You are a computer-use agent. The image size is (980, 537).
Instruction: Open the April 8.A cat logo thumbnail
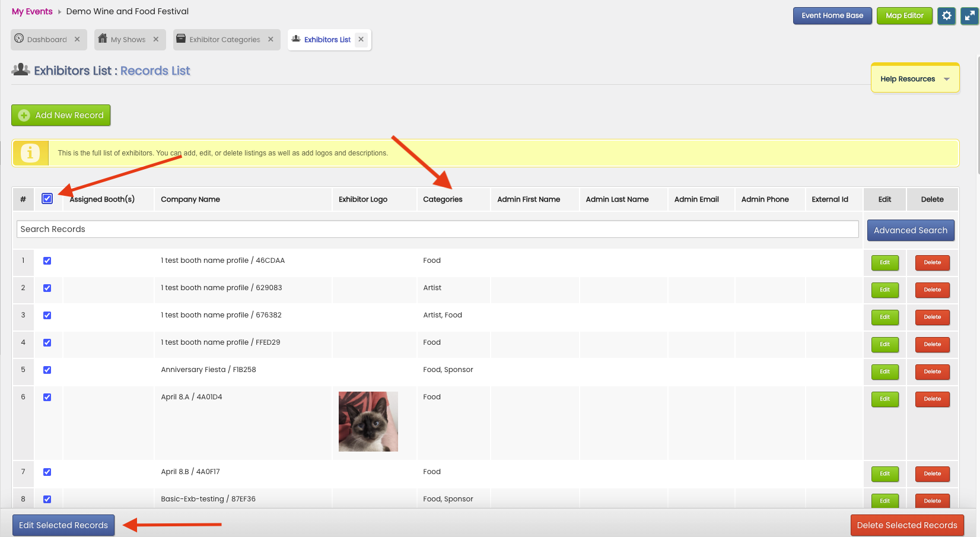coord(368,421)
